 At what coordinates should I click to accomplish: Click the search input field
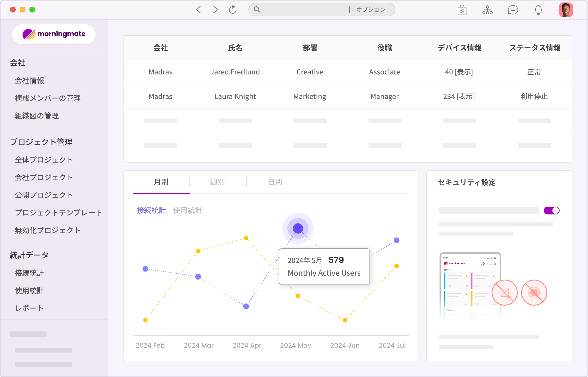pos(301,10)
